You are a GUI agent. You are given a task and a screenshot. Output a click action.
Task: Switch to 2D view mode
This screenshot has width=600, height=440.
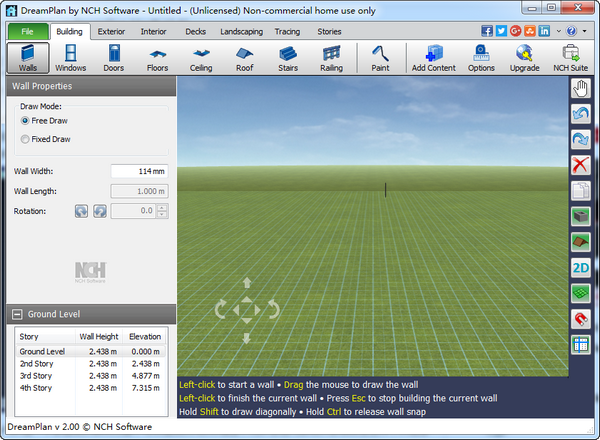(x=580, y=267)
